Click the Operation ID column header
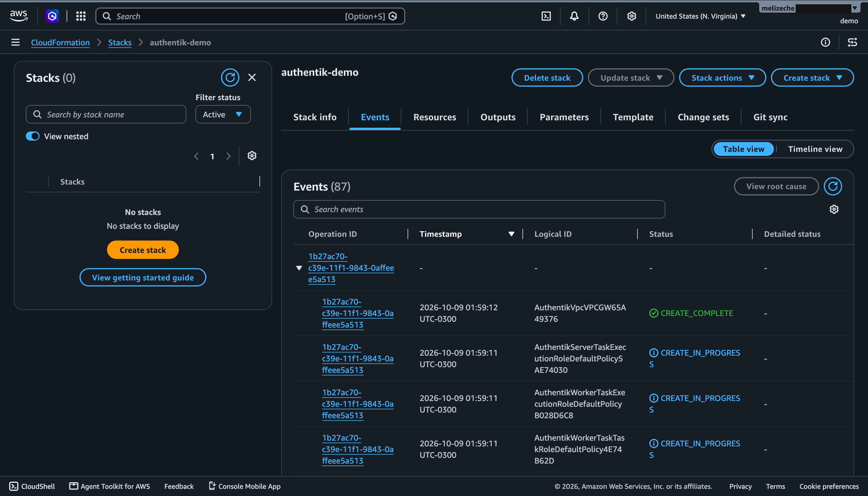The image size is (868, 496). (332, 234)
